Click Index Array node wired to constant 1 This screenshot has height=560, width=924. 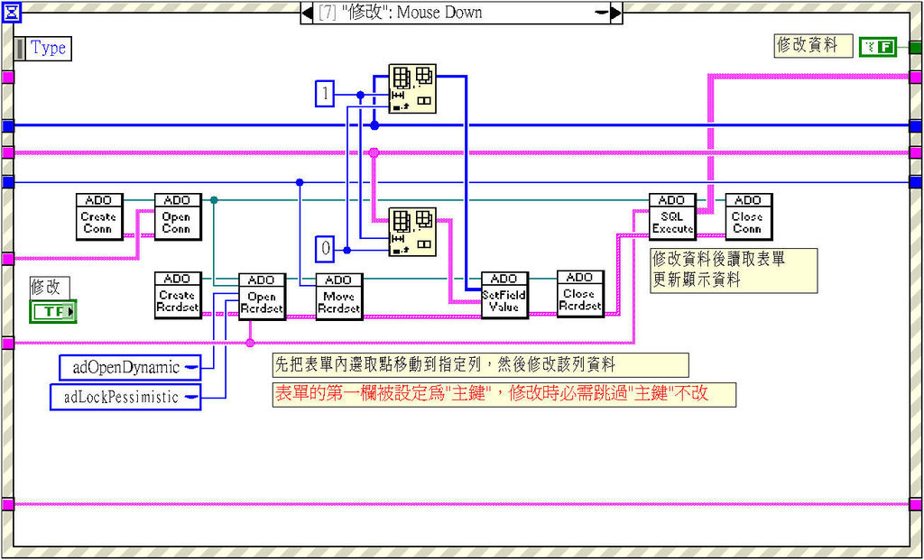click(412, 89)
